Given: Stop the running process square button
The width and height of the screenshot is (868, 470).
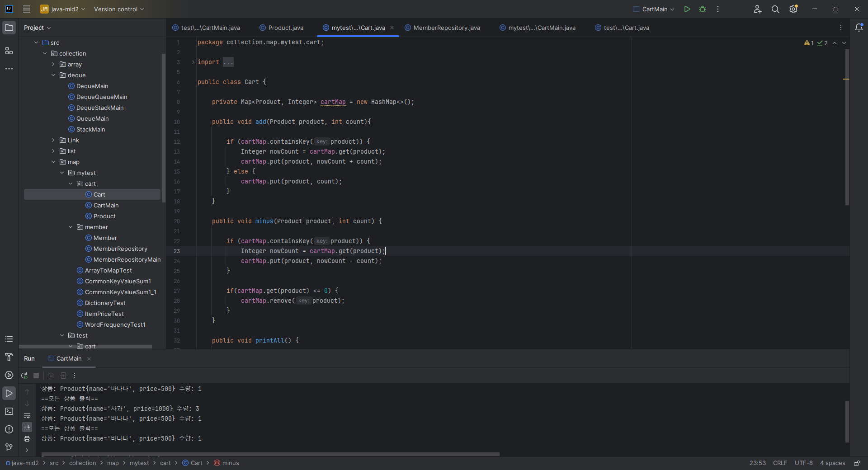Looking at the screenshot, I should coord(36,376).
